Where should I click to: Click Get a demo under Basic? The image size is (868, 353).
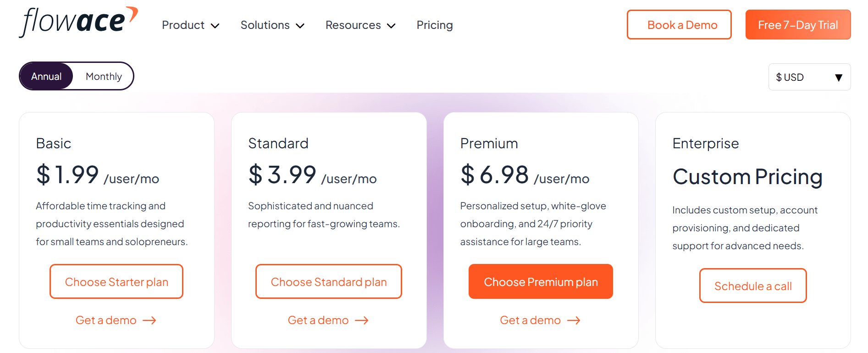coord(106,320)
